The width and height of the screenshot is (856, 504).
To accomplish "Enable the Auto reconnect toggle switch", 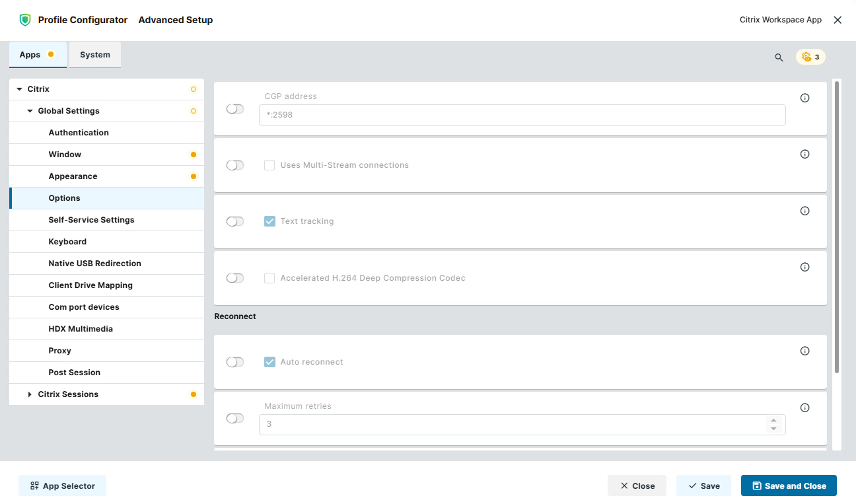I will click(235, 362).
